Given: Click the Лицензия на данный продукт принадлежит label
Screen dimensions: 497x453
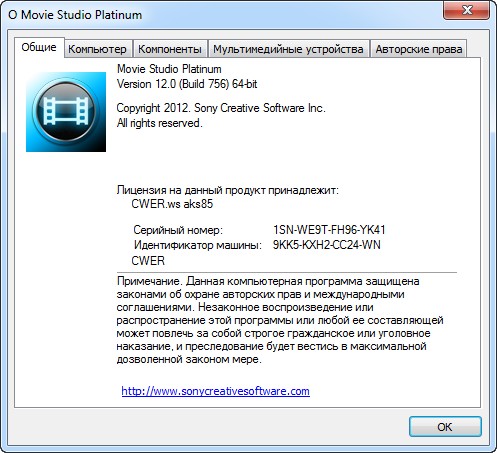Looking at the screenshot, I should coord(228,190).
